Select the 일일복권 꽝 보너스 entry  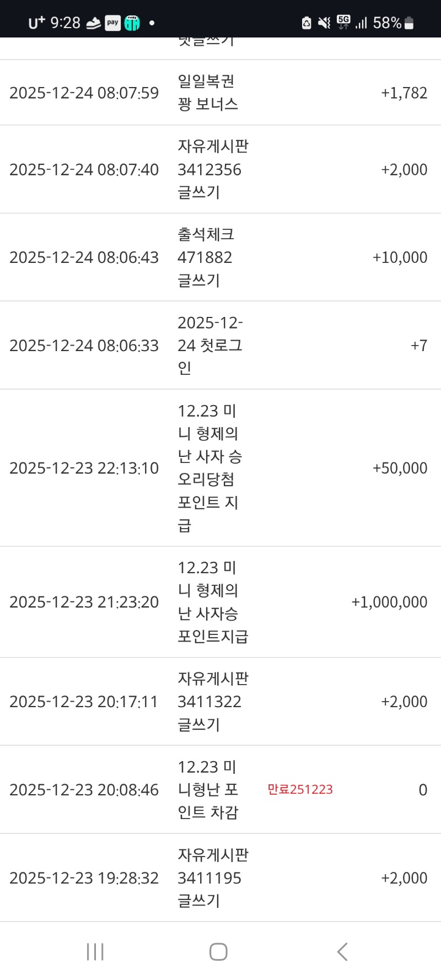tap(208, 93)
